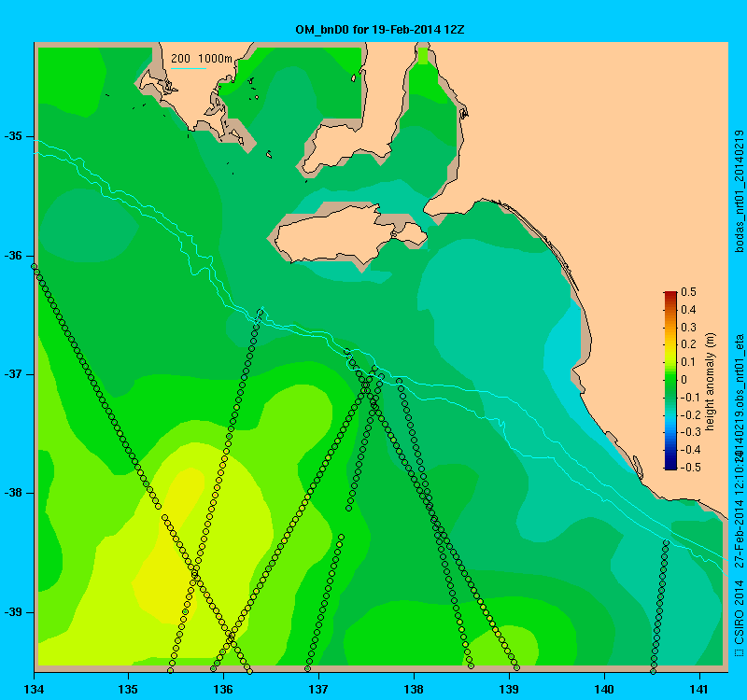747x700 pixels.
Task: Click the -38 latitude axis label
Action: 13,493
